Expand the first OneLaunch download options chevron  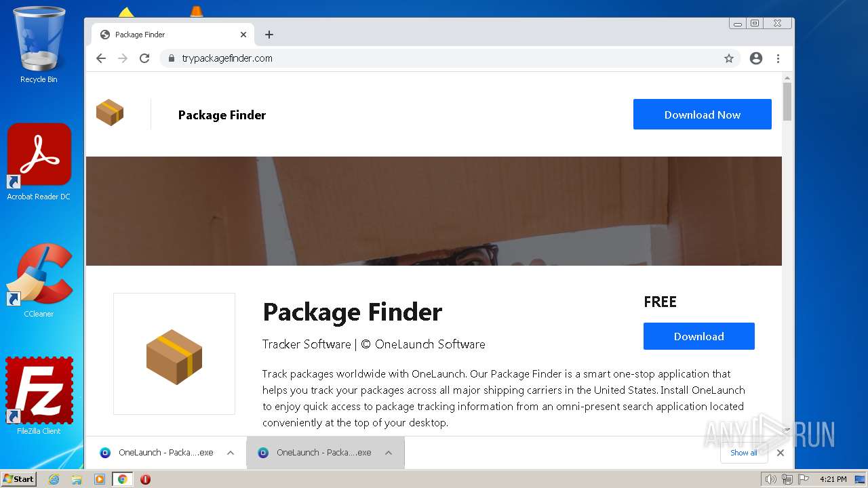(231, 453)
